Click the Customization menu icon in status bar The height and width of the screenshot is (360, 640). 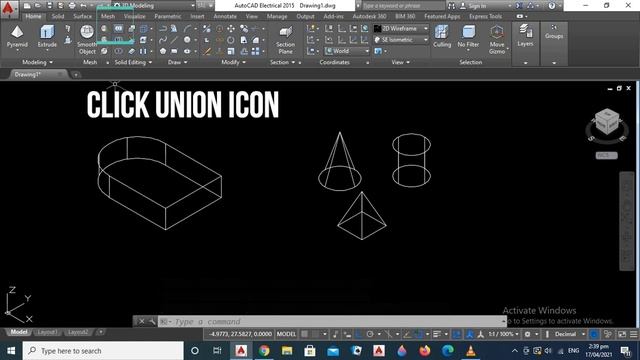pos(633,334)
